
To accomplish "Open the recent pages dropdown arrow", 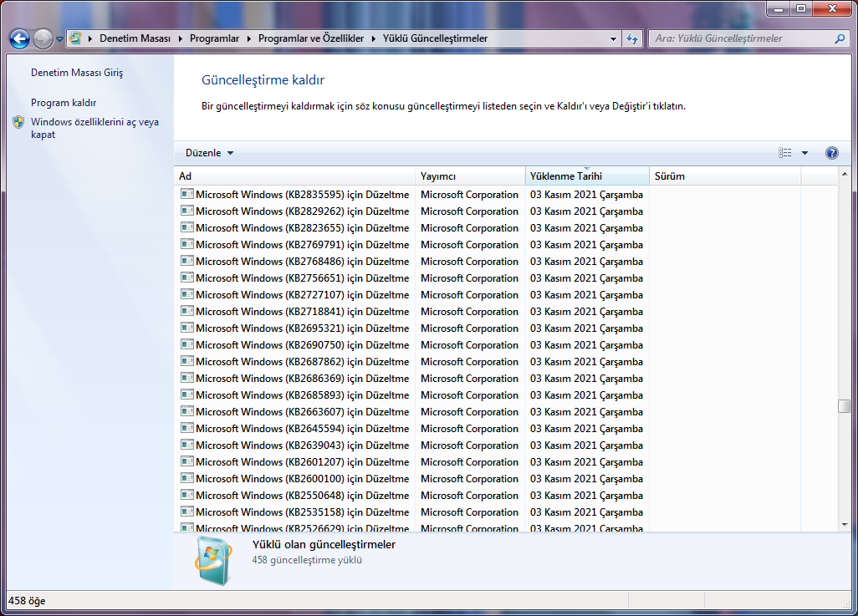I will [59, 38].
